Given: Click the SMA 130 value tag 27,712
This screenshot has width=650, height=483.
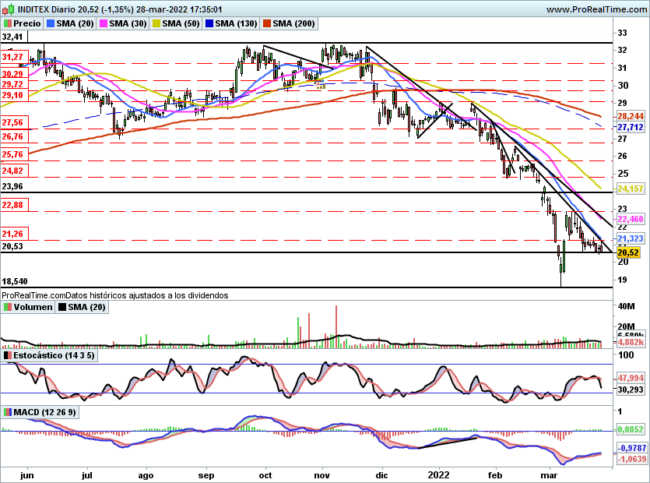Looking at the screenshot, I should [630, 127].
